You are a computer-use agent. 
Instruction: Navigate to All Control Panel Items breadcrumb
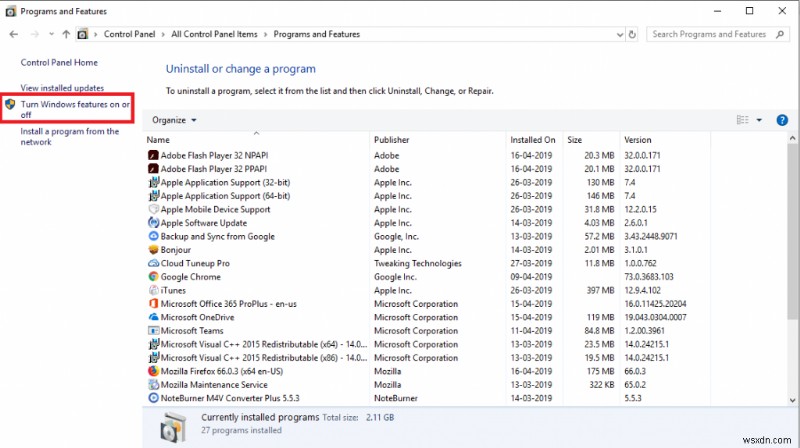click(x=214, y=34)
